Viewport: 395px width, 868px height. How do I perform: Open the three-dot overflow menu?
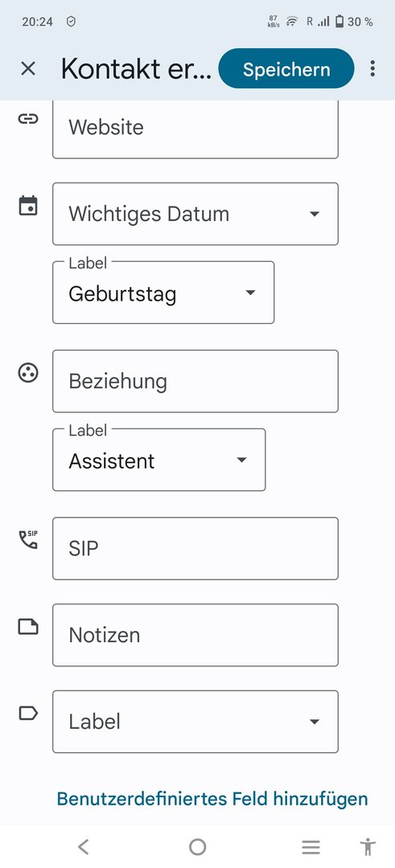[x=372, y=68]
